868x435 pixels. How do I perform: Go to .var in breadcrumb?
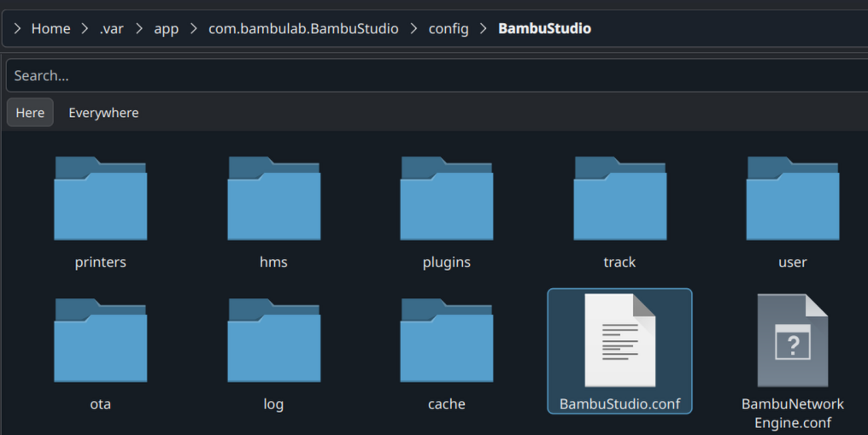[x=111, y=28]
